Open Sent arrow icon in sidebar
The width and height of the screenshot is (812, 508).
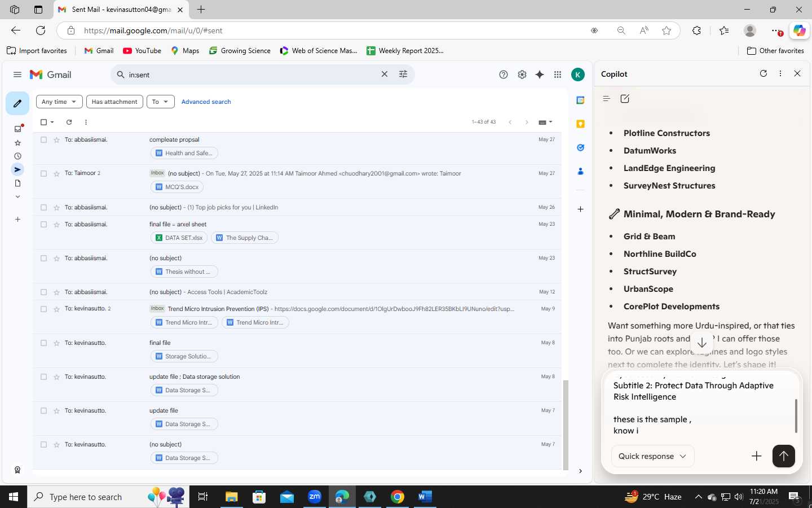[x=17, y=169]
